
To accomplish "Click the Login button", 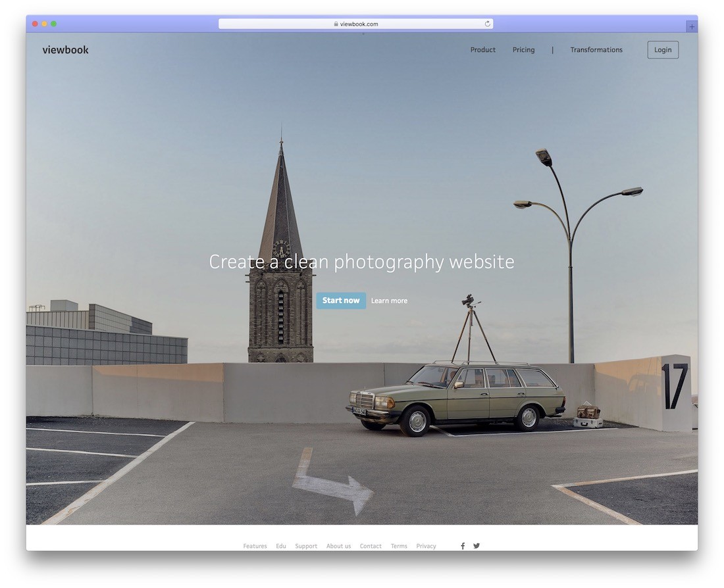I will (x=663, y=50).
